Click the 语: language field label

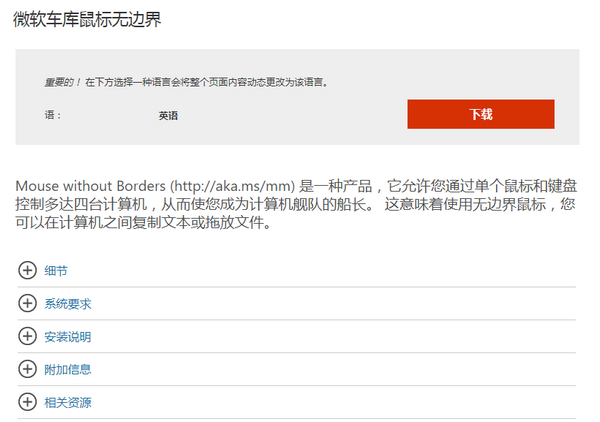coord(53,116)
